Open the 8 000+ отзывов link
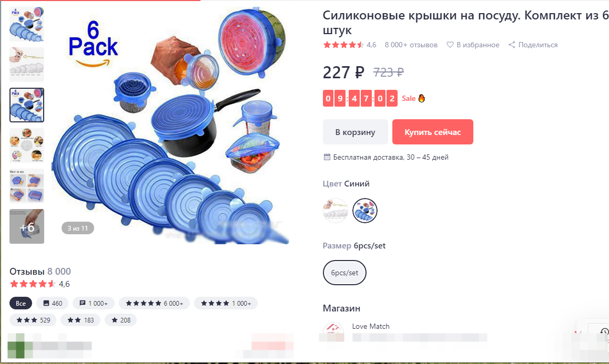The image size is (609, 364). [411, 45]
